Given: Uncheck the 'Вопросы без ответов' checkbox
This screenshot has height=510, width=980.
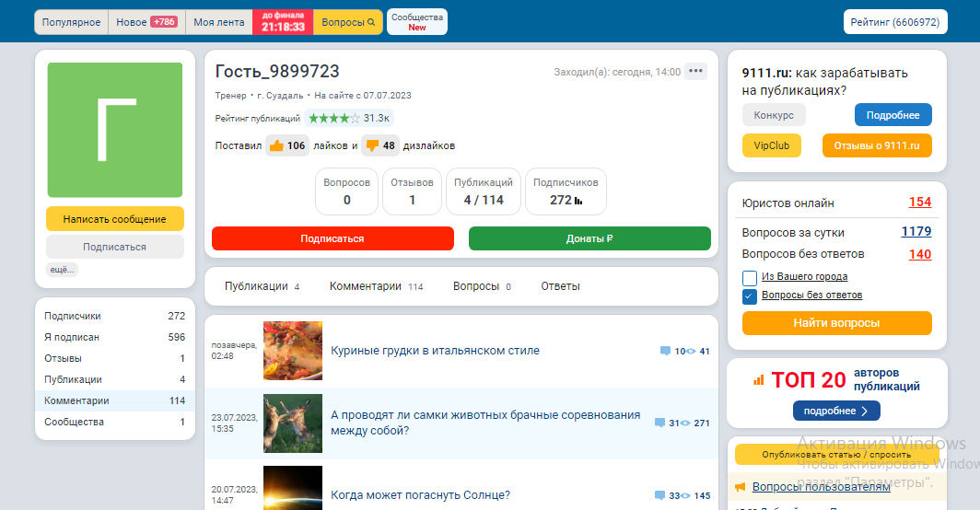Looking at the screenshot, I should [750, 296].
